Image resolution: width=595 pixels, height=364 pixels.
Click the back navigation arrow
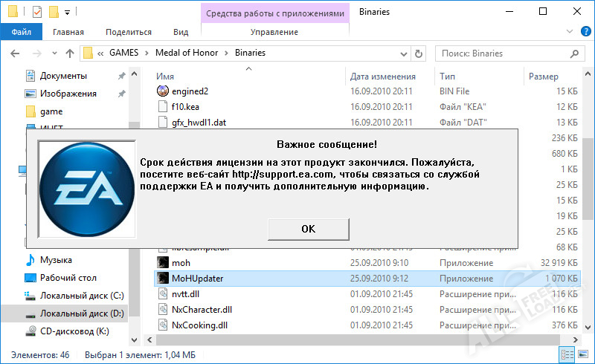16,53
